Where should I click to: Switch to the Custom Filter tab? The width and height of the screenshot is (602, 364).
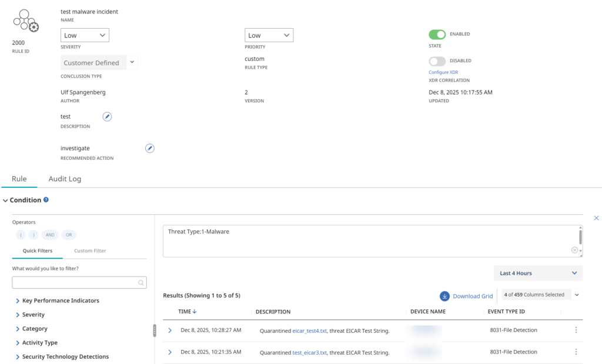(x=90, y=251)
